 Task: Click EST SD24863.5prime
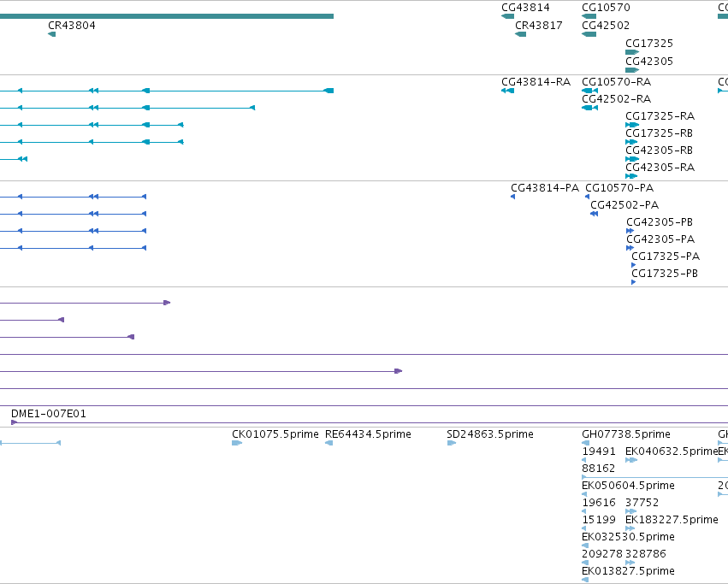(452, 443)
